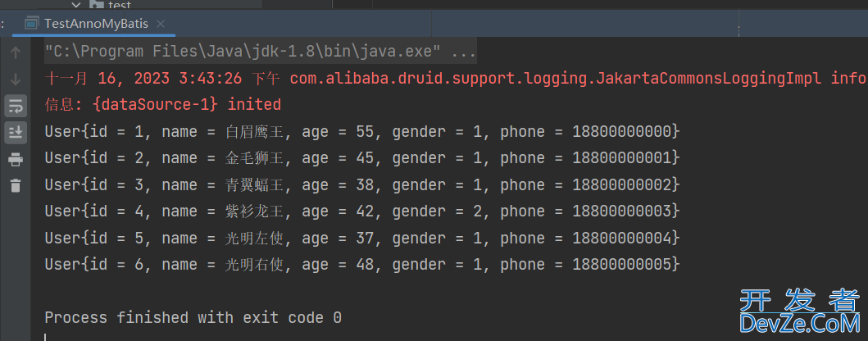
Task: Click the Process finished exit code line
Action: 193,318
